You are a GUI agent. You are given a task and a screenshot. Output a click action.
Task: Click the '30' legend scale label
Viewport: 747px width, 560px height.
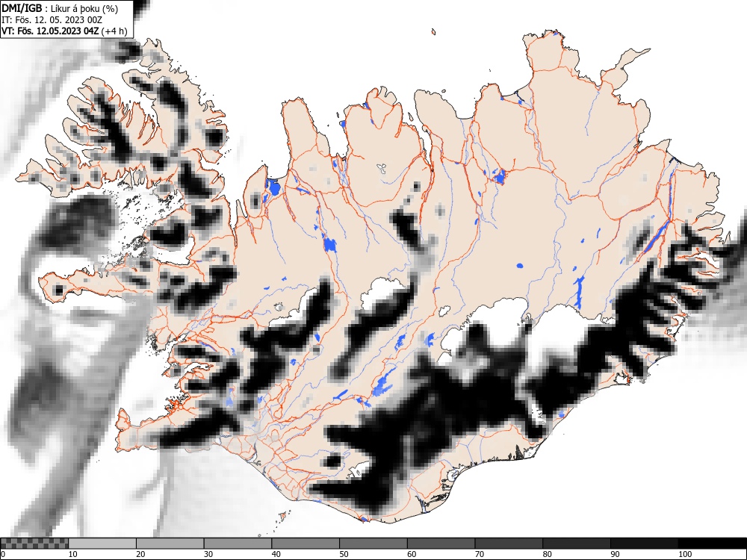pos(208,554)
